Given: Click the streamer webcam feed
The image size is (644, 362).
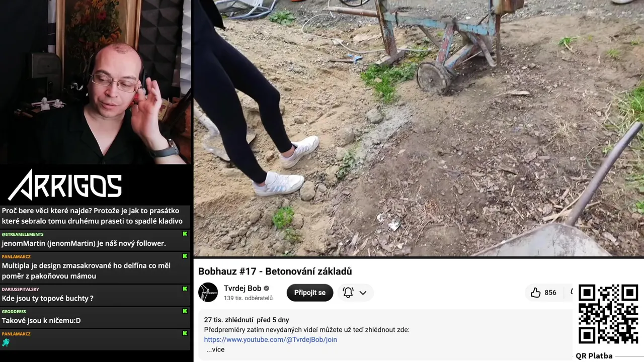Looking at the screenshot, I should click(96, 82).
